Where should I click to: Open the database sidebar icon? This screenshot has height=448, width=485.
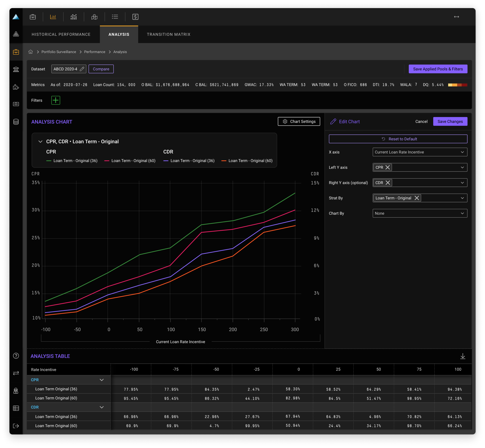coord(16,122)
